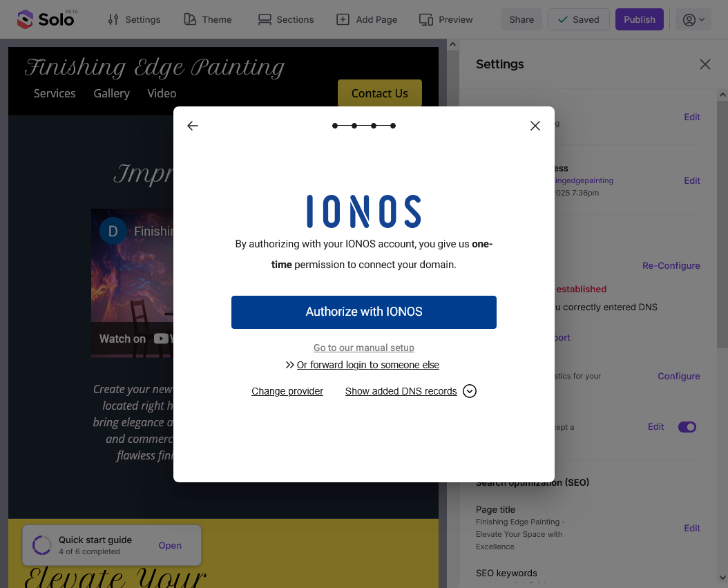Viewport: 728px width, 588px height.
Task: Open the Sections menu
Action: tap(286, 19)
